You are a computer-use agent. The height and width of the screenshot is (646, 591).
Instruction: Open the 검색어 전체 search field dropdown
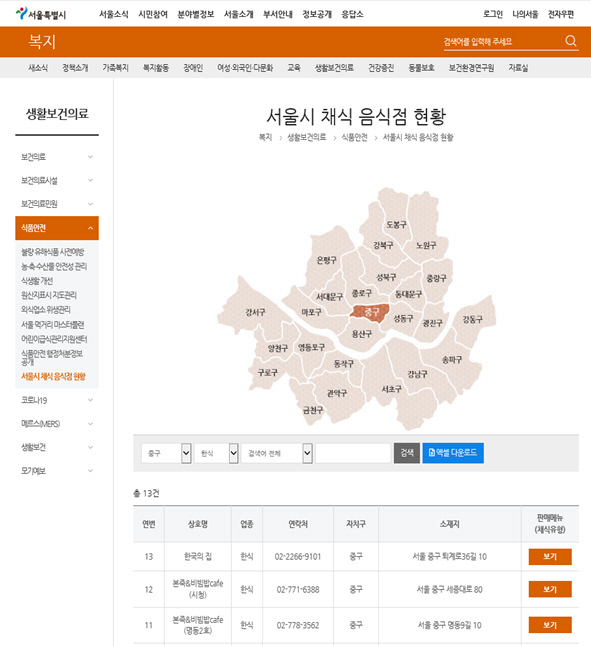pyautogui.click(x=277, y=453)
